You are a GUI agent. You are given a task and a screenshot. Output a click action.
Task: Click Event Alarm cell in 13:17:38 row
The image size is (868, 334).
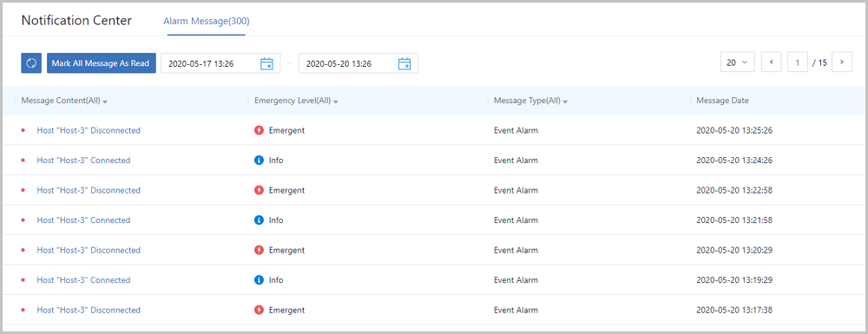pos(516,311)
